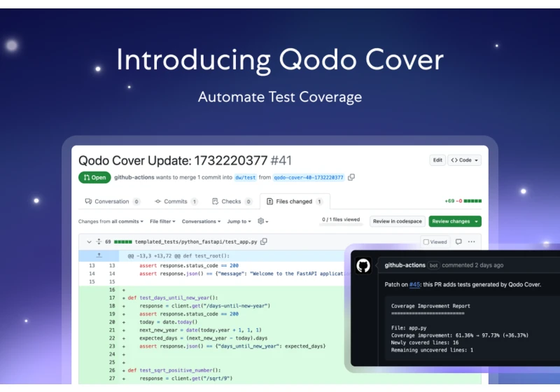This screenshot has width=560, height=392.
Task: Click the Conversation tab chat icon
Action: [x=88, y=202]
